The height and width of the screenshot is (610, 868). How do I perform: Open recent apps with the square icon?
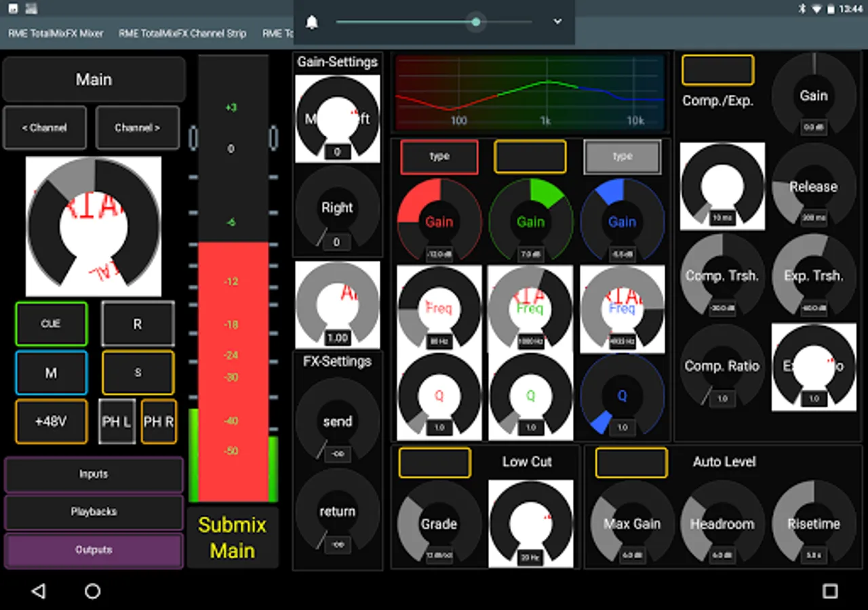coord(830,591)
